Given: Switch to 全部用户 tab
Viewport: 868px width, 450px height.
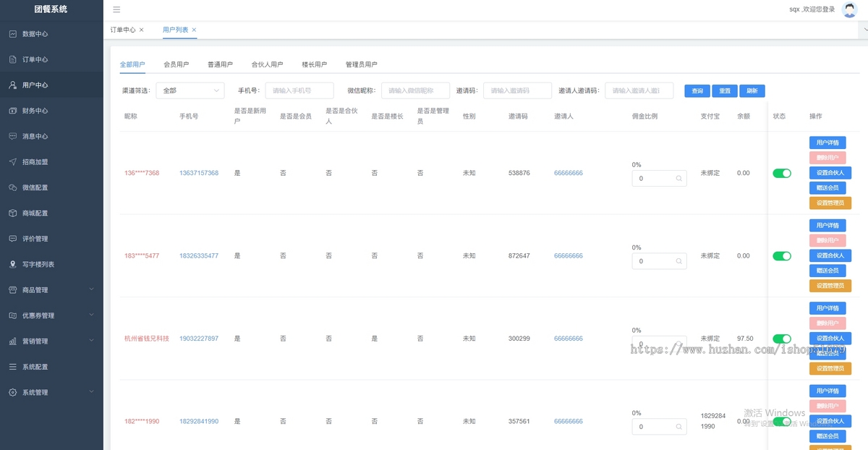Looking at the screenshot, I should coord(132,64).
